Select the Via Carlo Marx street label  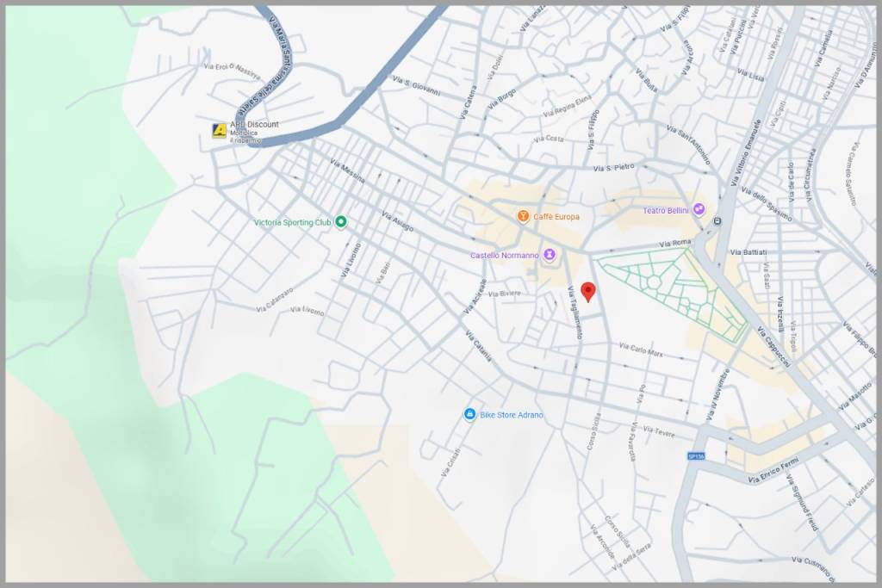point(640,349)
